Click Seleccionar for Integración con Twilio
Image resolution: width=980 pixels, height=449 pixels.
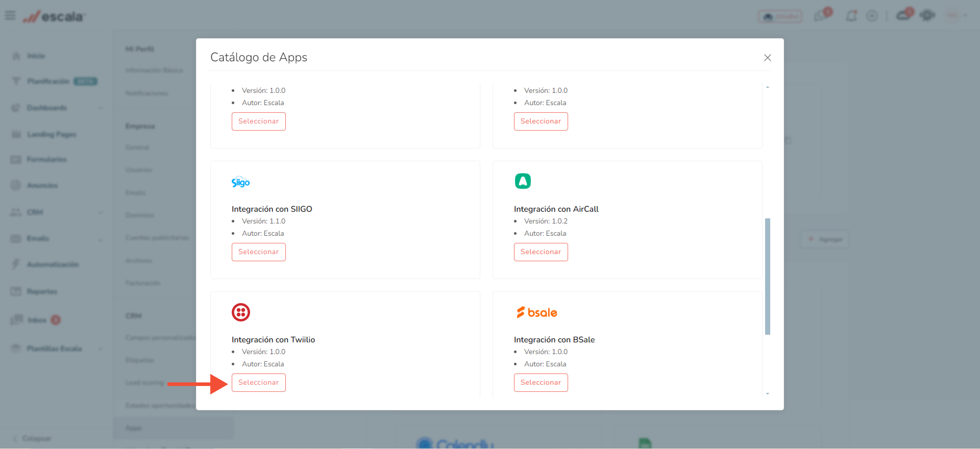pos(258,382)
